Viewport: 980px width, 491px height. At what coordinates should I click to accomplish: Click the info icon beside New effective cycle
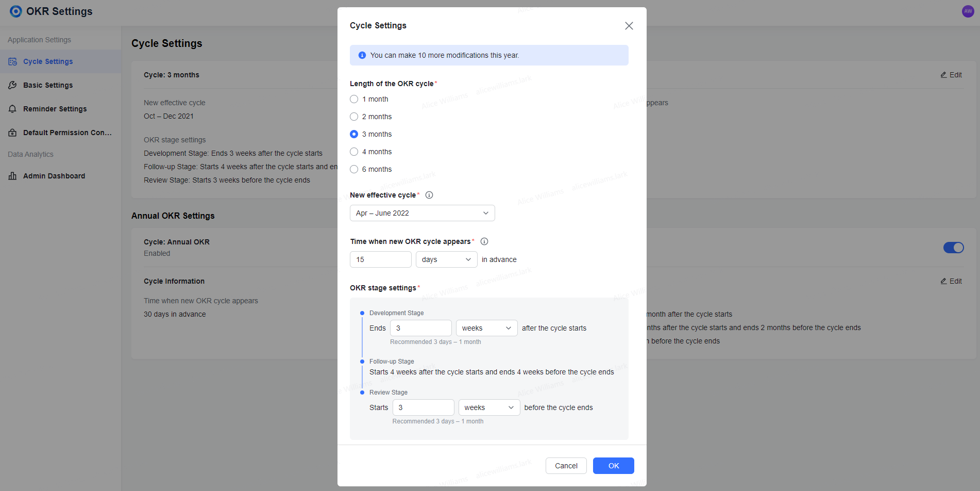tap(429, 195)
